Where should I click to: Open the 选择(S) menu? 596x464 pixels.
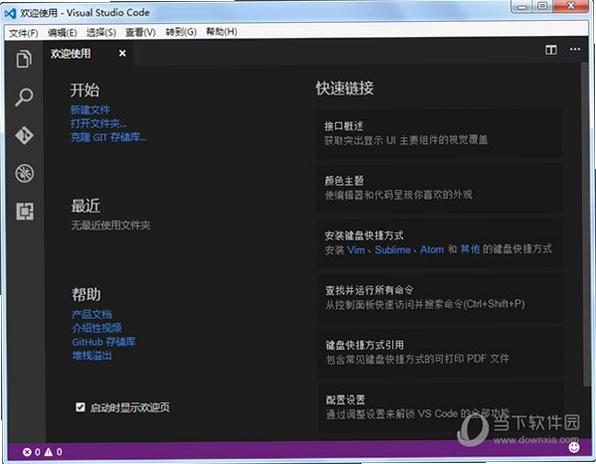click(x=101, y=33)
